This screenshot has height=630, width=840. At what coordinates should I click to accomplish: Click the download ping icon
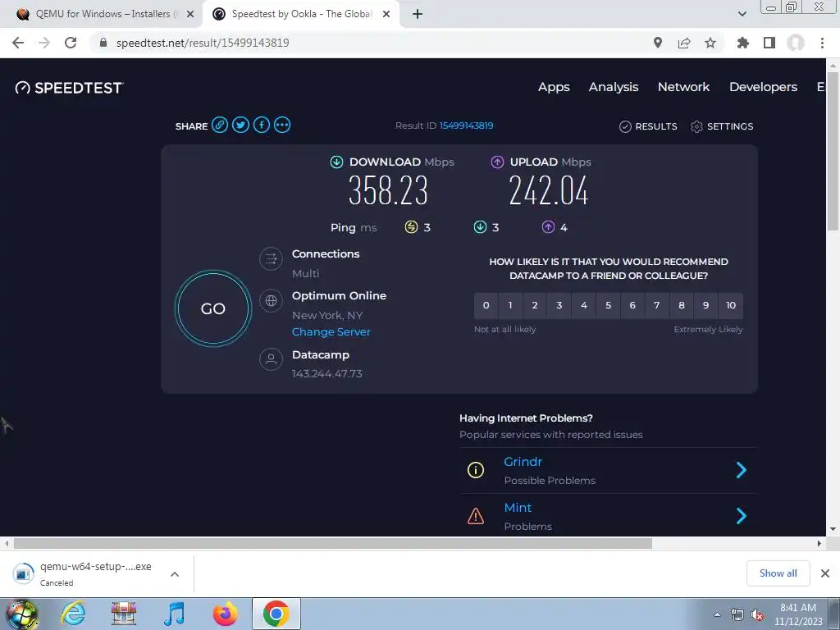pos(480,227)
